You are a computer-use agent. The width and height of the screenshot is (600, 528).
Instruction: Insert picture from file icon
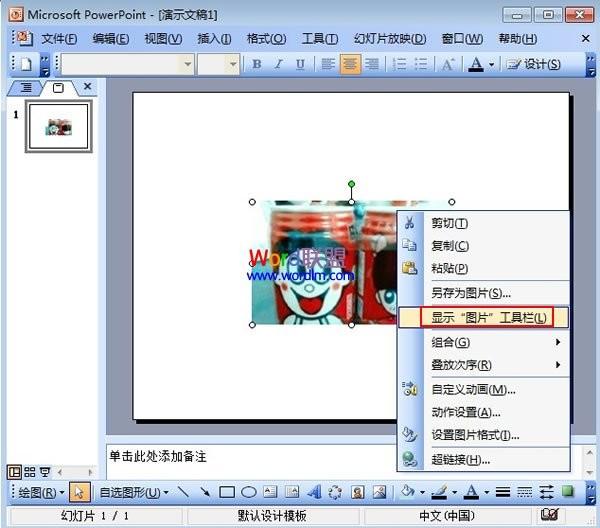point(379,492)
